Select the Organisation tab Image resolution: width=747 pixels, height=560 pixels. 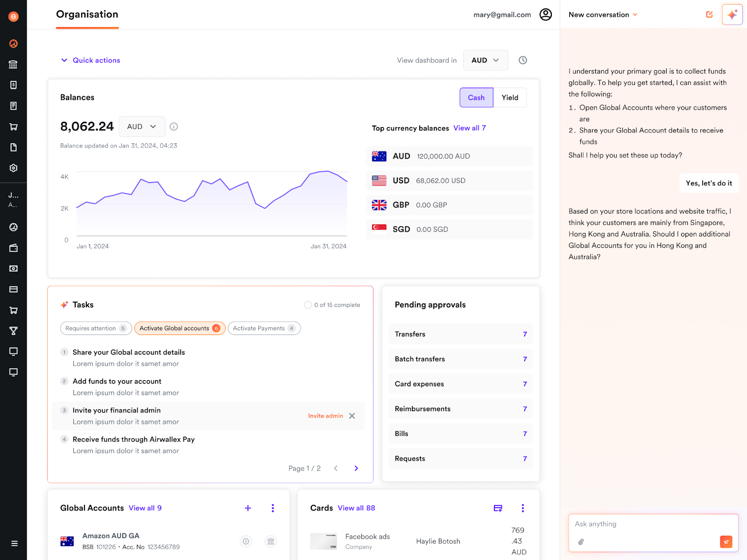tap(87, 14)
